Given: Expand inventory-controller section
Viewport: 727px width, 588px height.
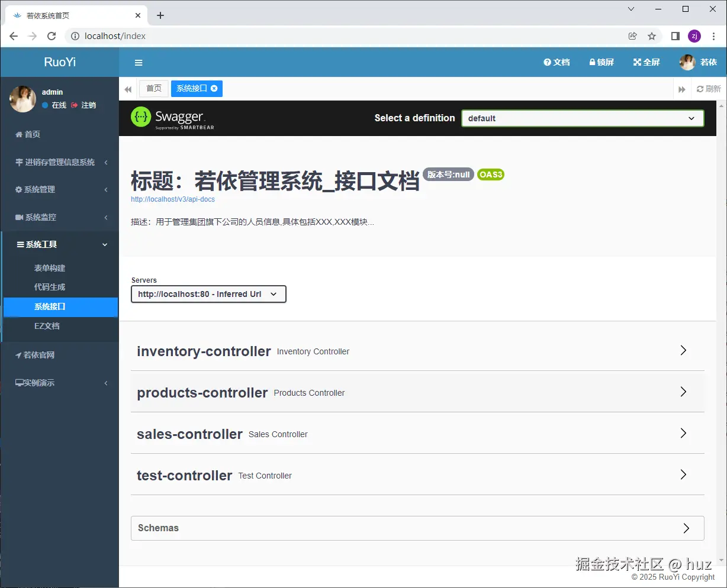Looking at the screenshot, I should pyautogui.click(x=417, y=351).
